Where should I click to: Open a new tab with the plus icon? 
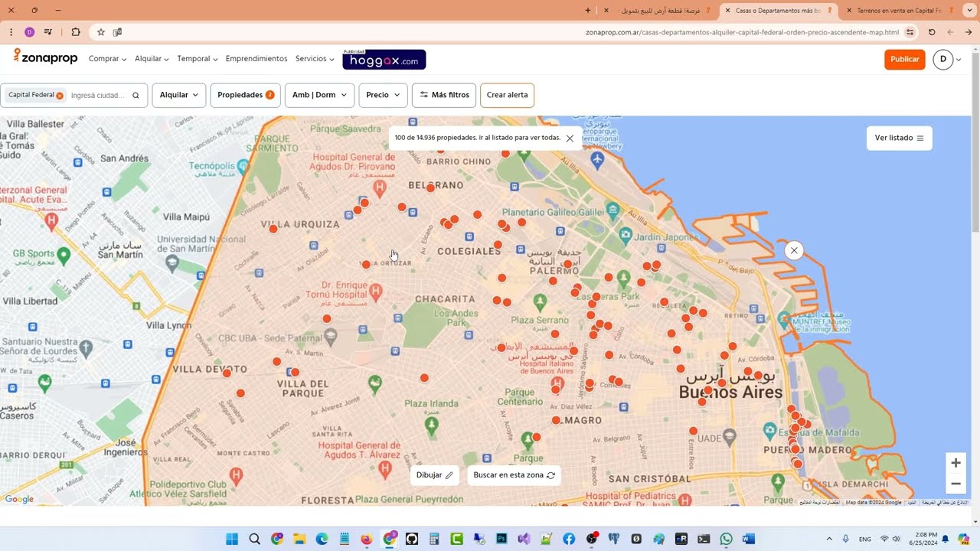click(x=588, y=11)
